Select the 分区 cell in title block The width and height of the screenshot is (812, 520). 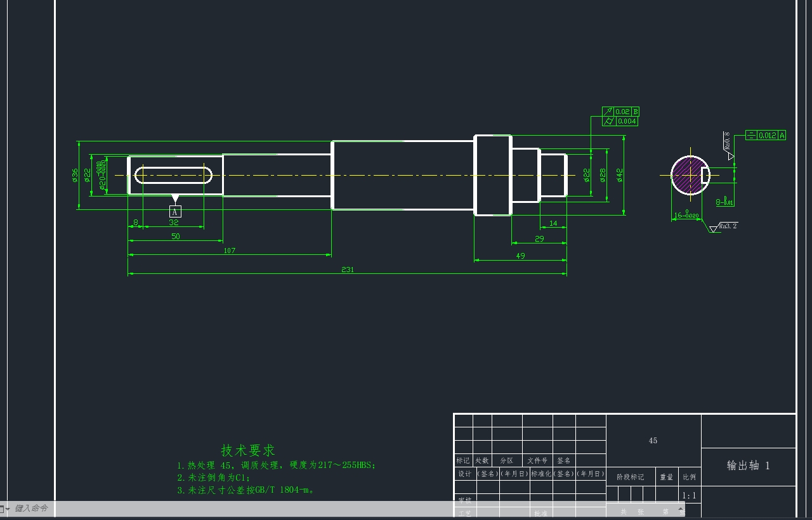(507, 460)
